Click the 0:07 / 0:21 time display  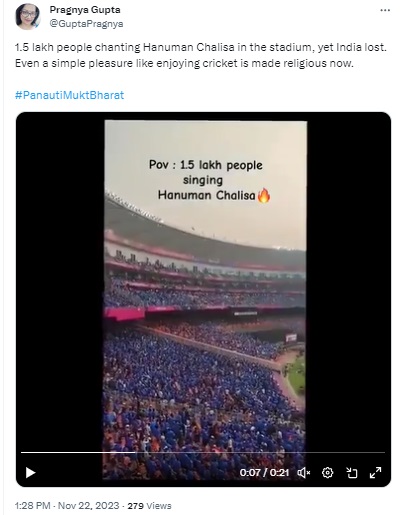coord(264,472)
